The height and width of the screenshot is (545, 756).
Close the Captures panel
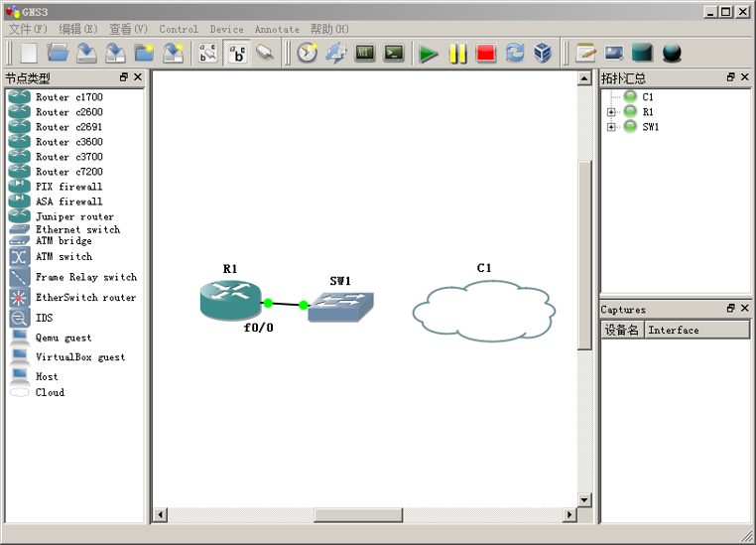click(x=745, y=308)
